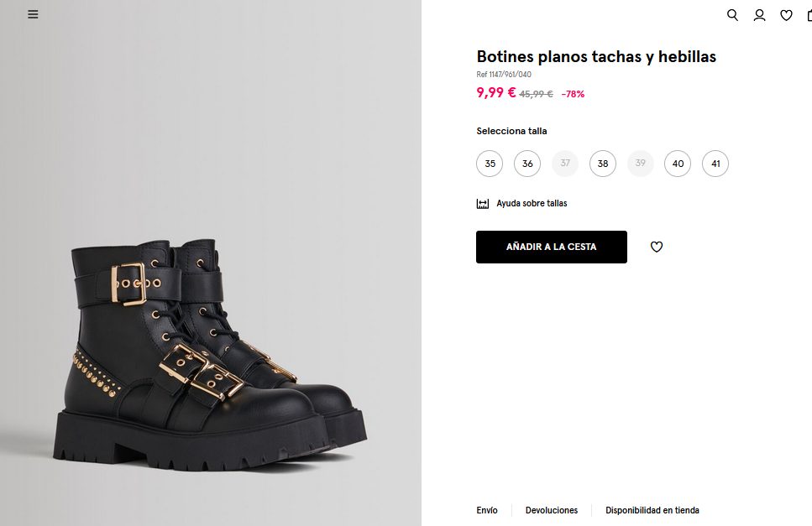This screenshot has width=812, height=526.
Task: Open the shopping bag icon
Action: 809,15
